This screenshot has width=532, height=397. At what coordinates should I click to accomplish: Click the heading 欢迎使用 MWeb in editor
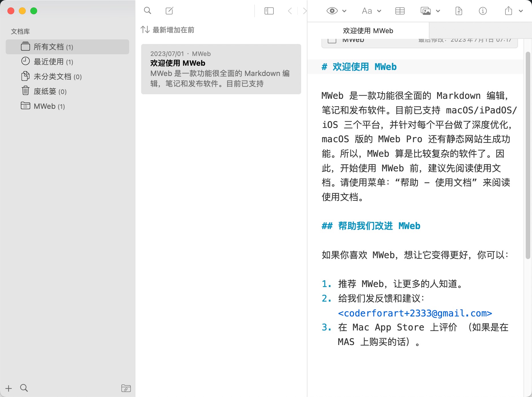click(x=359, y=67)
